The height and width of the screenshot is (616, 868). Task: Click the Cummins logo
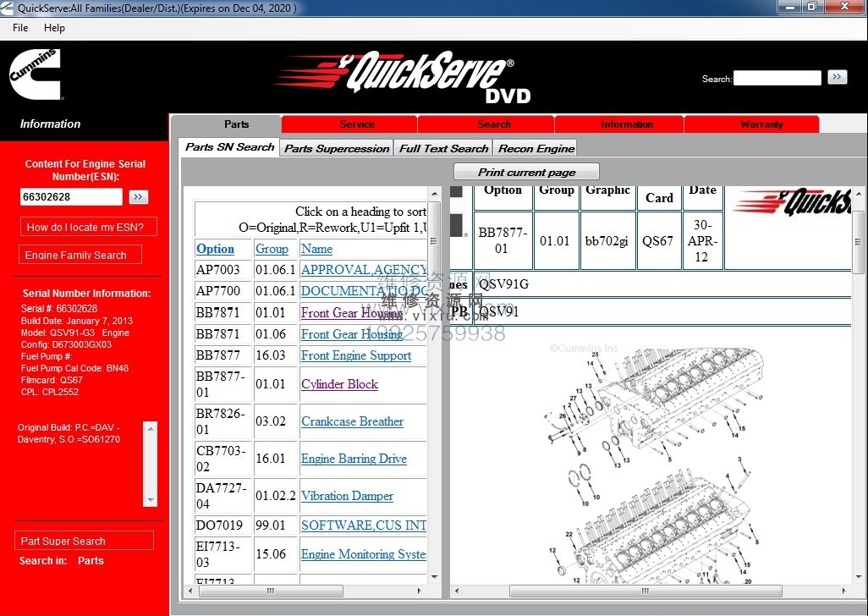pos(35,74)
